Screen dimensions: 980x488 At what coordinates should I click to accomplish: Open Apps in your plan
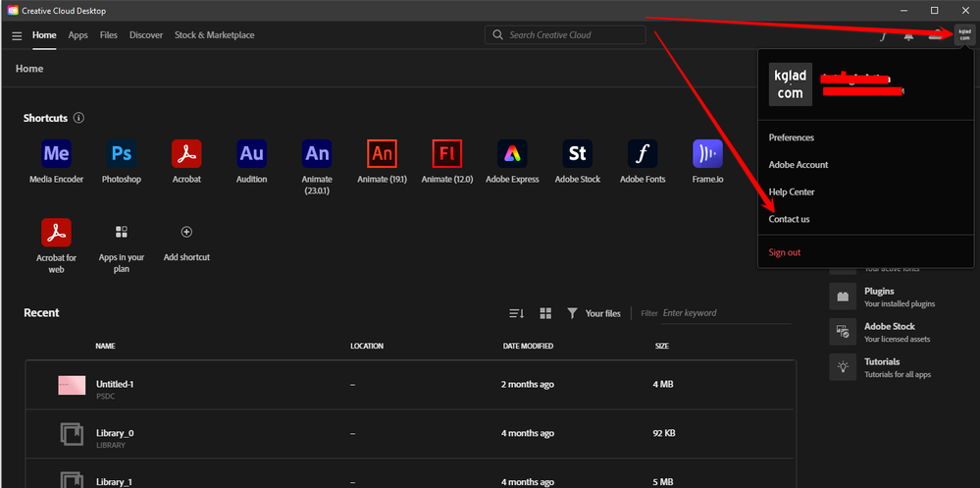tap(122, 232)
